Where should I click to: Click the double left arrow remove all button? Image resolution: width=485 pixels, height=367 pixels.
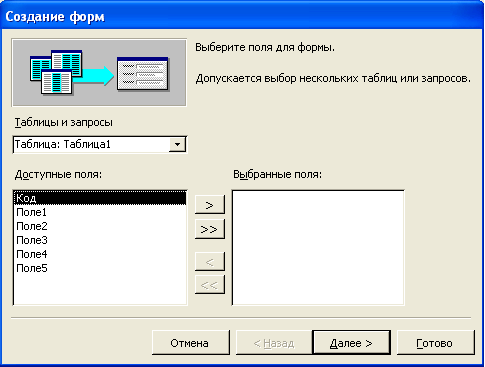tap(210, 284)
